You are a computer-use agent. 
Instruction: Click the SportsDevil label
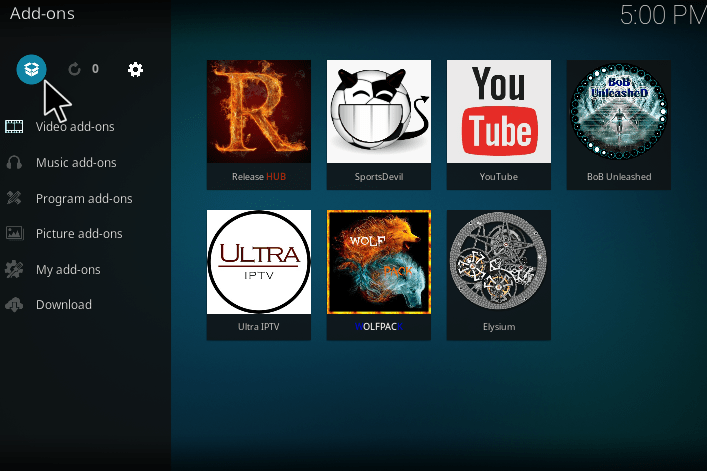click(x=379, y=177)
